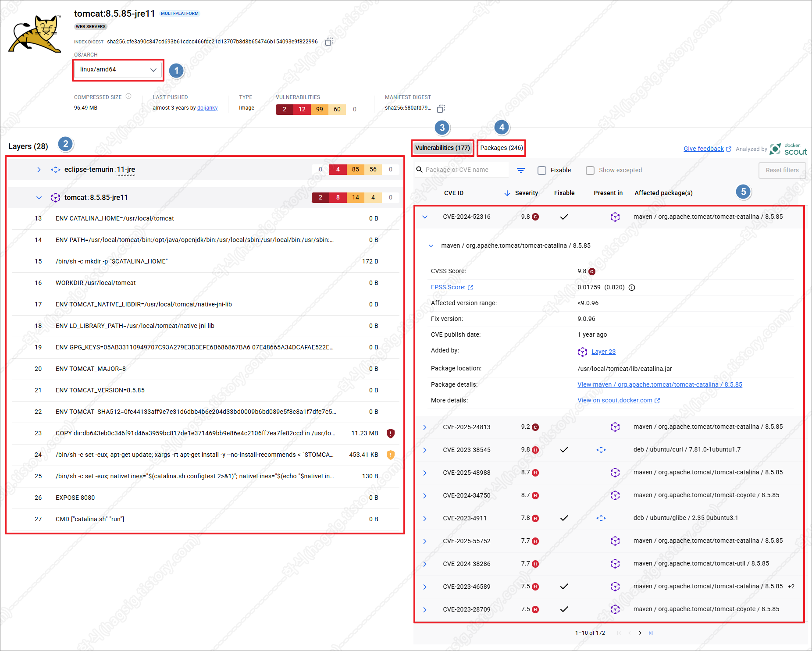
Task: Click the Present in icon for CVE-2024-38286
Action: pyautogui.click(x=615, y=564)
